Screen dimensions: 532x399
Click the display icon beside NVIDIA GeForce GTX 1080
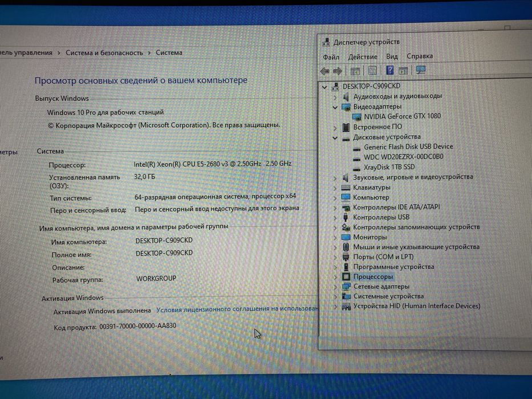[x=356, y=117]
